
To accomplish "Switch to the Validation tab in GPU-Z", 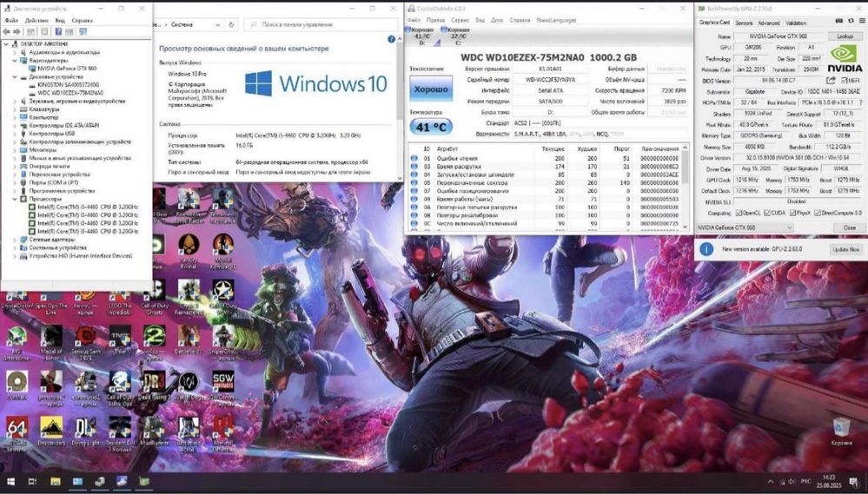I will (796, 23).
